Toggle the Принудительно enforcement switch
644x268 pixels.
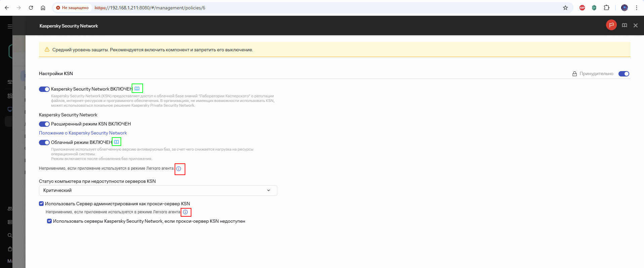coord(624,74)
